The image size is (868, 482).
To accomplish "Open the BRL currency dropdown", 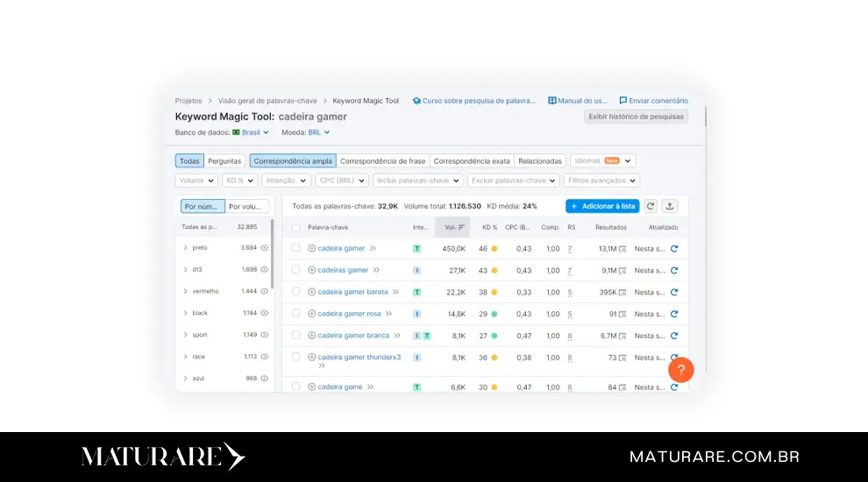I will tap(319, 132).
